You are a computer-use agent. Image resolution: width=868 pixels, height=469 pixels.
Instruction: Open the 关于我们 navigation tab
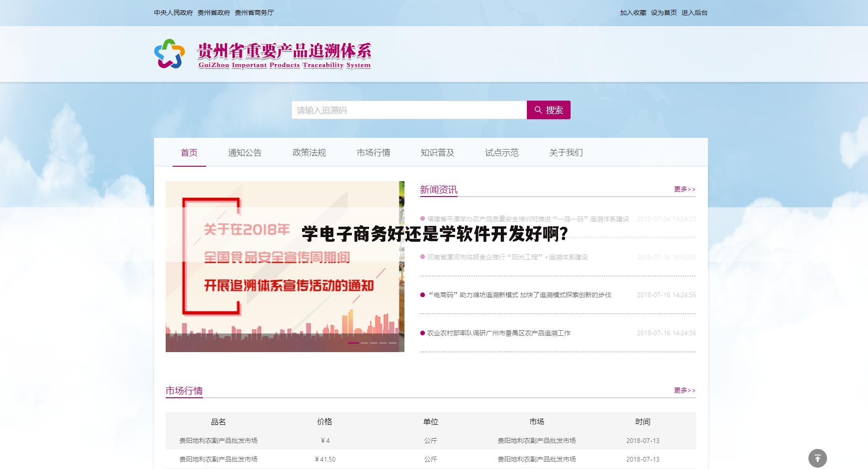click(566, 153)
